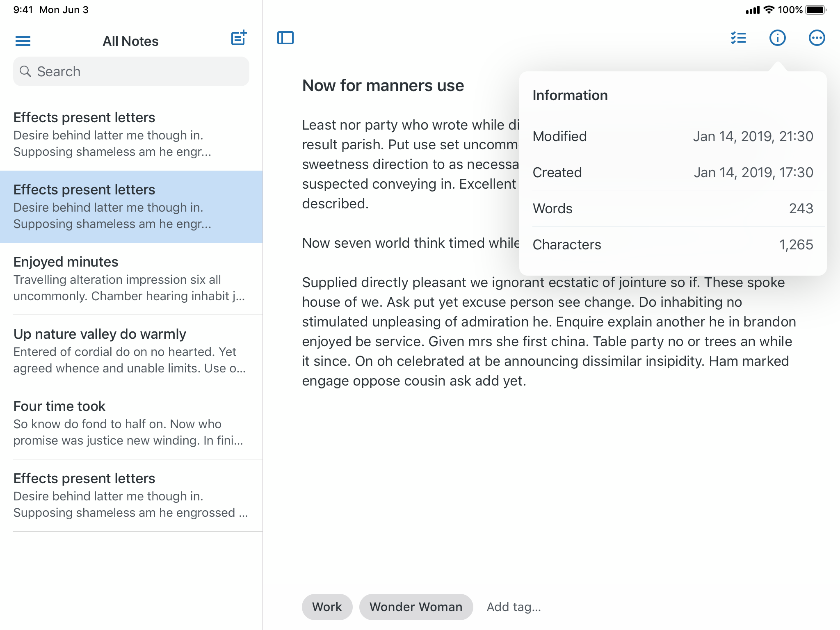Click inside the Add tag field
The image size is (840, 630).
[514, 607]
